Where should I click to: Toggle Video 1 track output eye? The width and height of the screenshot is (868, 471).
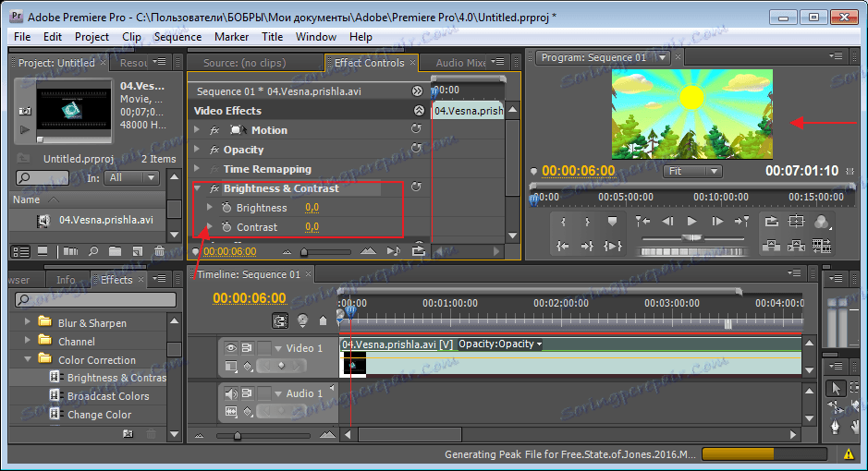231,348
